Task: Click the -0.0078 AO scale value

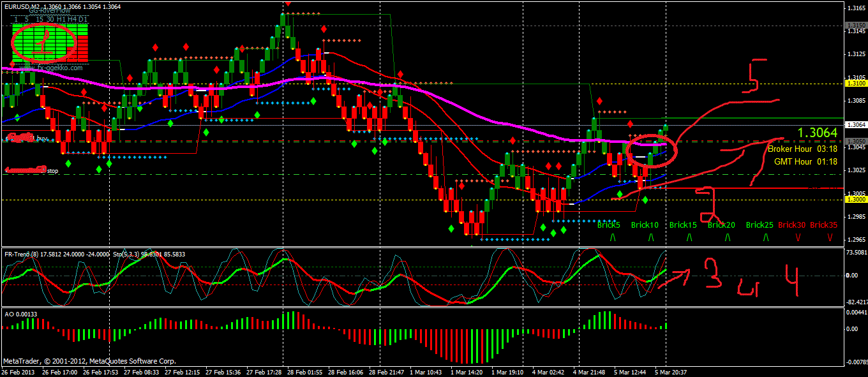Action: (857, 362)
